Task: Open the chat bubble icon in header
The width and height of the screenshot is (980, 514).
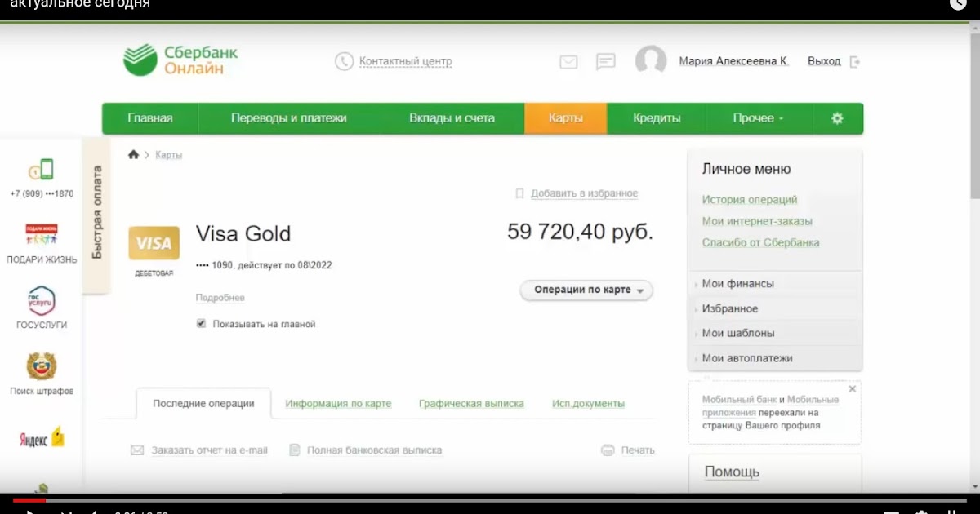Action: coord(605,62)
